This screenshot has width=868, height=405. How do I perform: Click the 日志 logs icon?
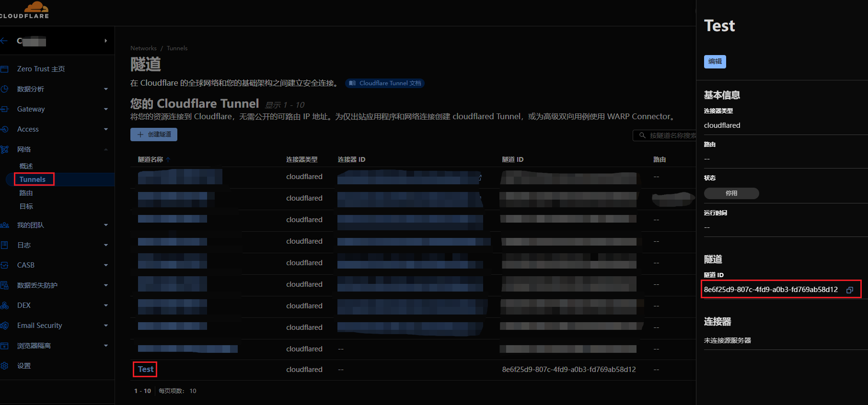[4, 245]
